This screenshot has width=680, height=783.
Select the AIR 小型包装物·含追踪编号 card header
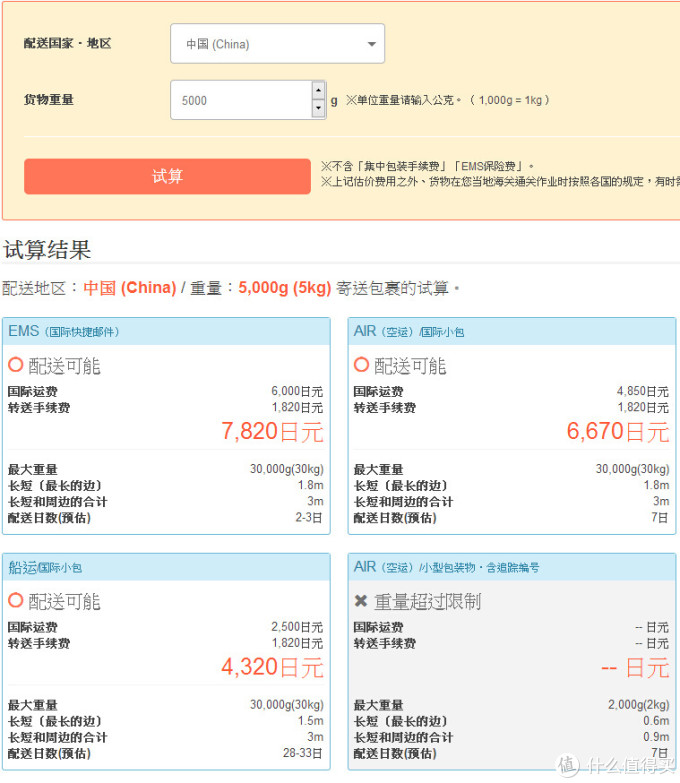point(512,567)
